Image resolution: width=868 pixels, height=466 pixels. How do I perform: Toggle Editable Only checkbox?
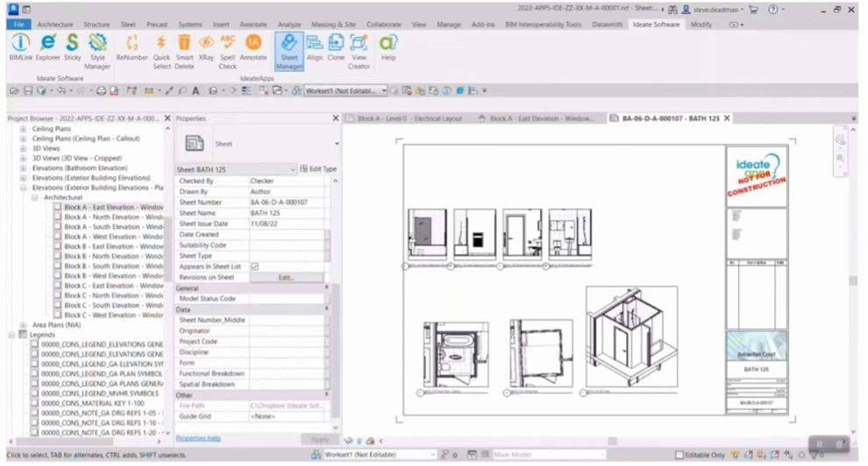(x=679, y=455)
